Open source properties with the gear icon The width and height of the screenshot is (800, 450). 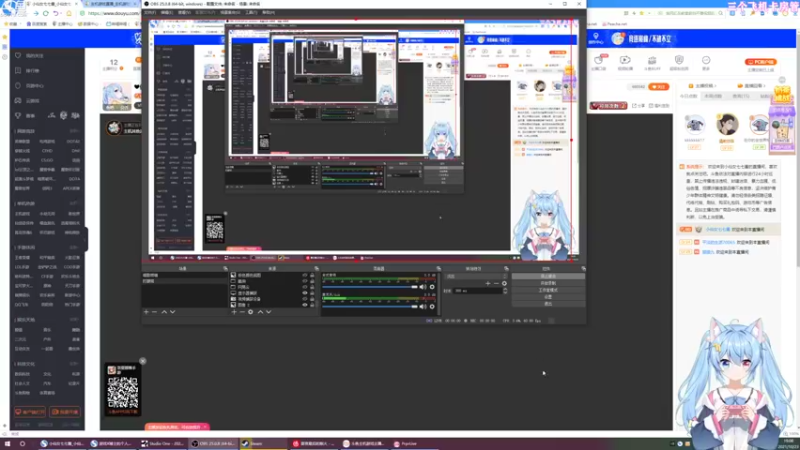point(251,312)
